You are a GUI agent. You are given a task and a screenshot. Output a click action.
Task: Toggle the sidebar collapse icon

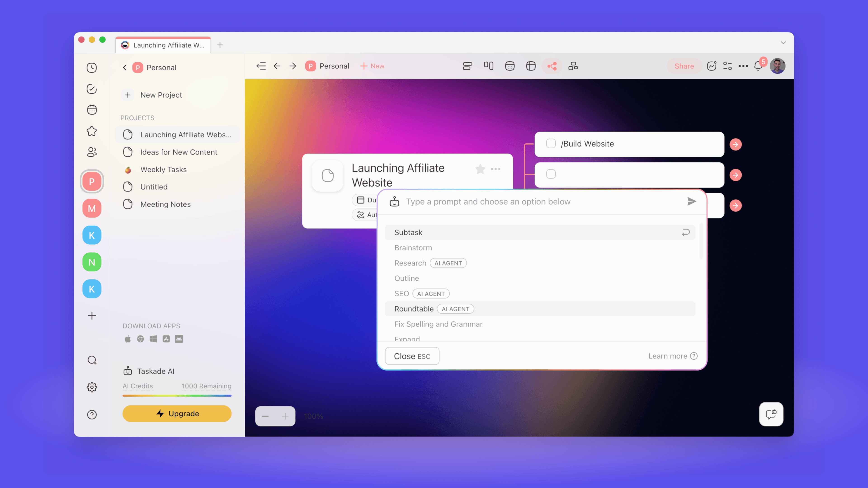pos(261,66)
